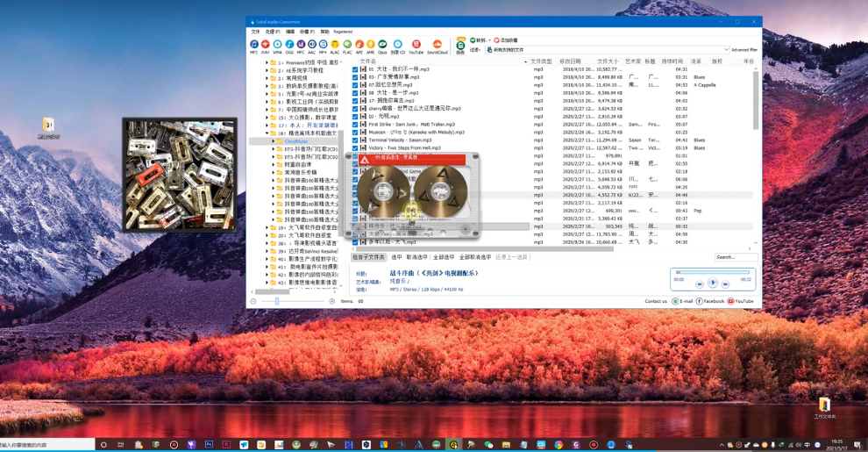Screen dimensions: 868x452
Task: Choose the WAV conversion format icon
Action: (266, 45)
